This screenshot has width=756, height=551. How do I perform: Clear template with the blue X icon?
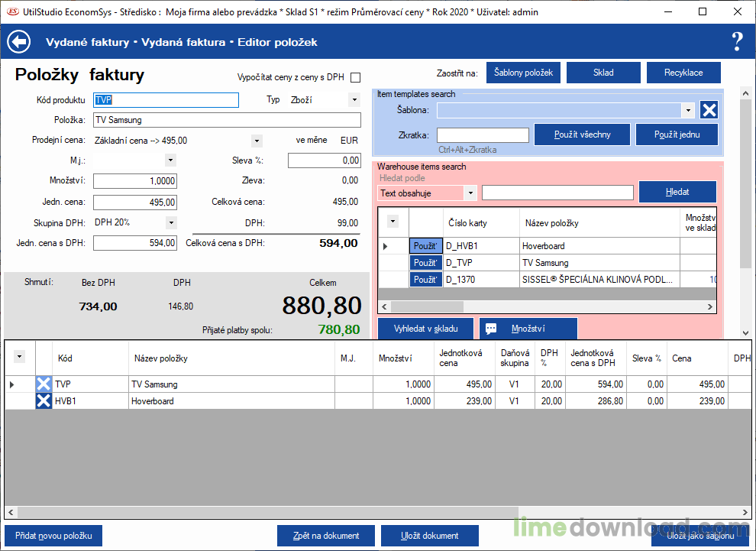click(709, 110)
